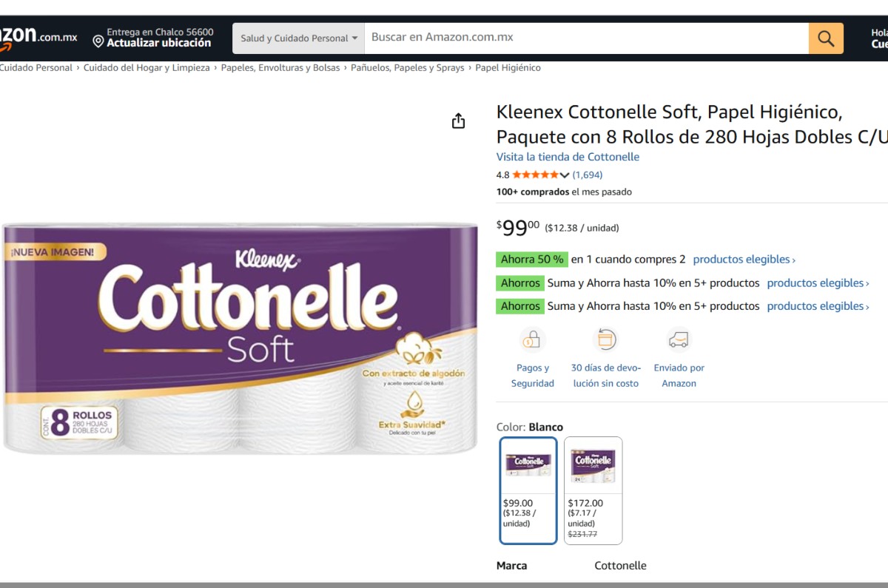Viewport: 888px width, 588px height.
Task: Click the Buscar en Amazon.com.mx search field
Action: (x=586, y=38)
